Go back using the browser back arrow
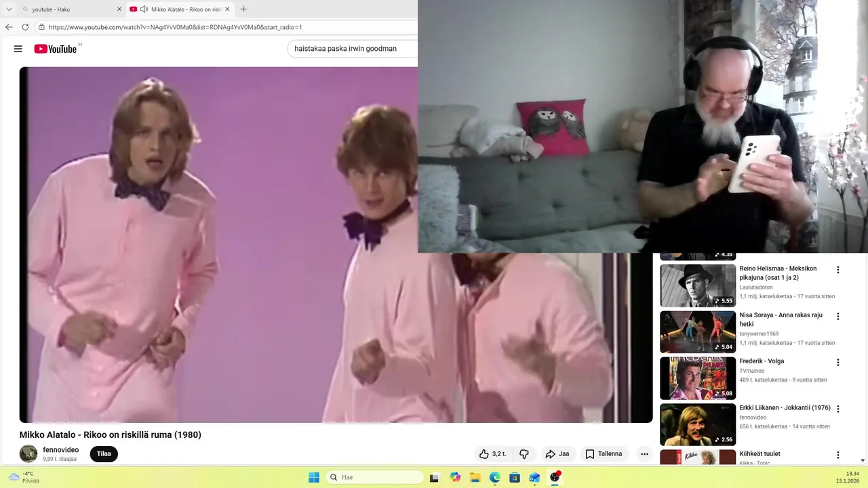The width and height of the screenshot is (868, 488). click(x=9, y=27)
